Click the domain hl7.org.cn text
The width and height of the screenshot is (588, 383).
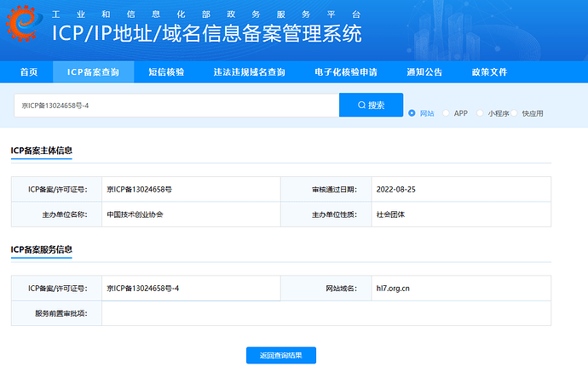point(393,289)
